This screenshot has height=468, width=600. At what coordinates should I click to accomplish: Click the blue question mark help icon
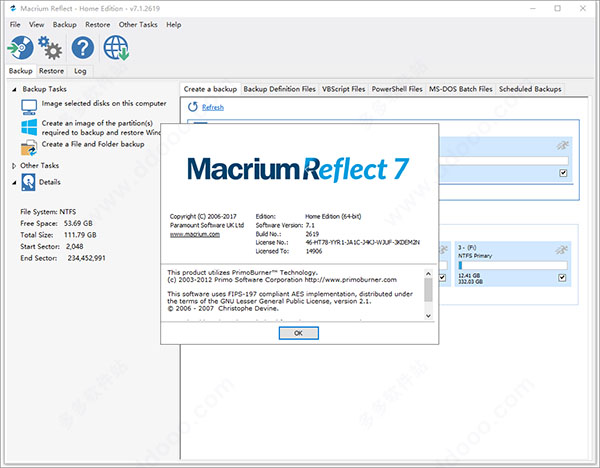pyautogui.click(x=83, y=48)
